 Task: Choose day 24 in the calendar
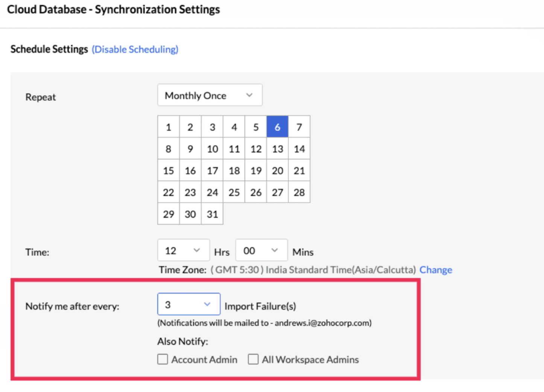tap(212, 193)
